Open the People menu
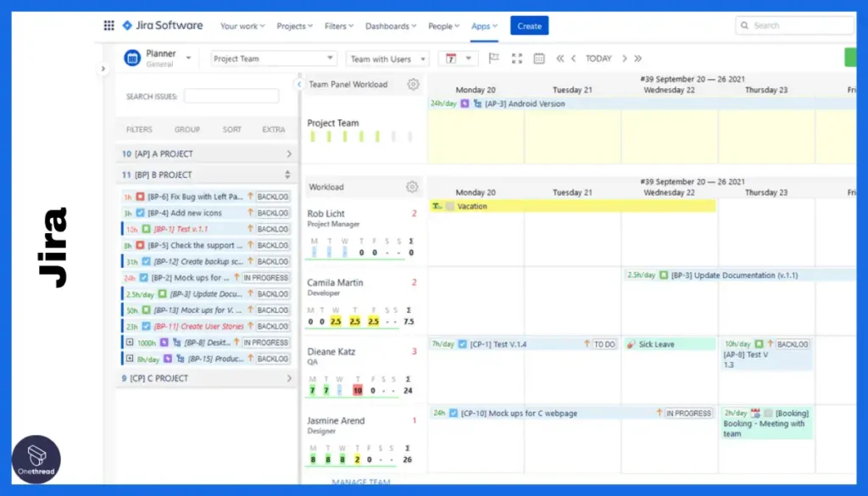868x496 pixels. point(444,26)
